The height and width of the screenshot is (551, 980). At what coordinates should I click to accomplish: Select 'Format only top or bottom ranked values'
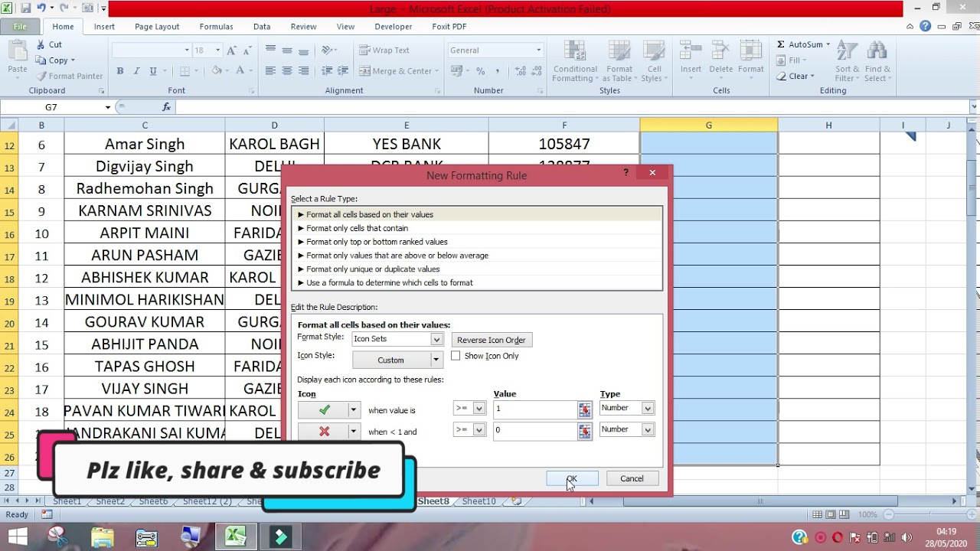coord(476,242)
